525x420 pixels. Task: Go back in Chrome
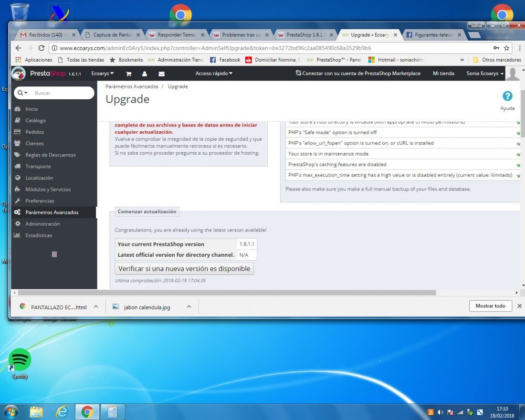19,48
